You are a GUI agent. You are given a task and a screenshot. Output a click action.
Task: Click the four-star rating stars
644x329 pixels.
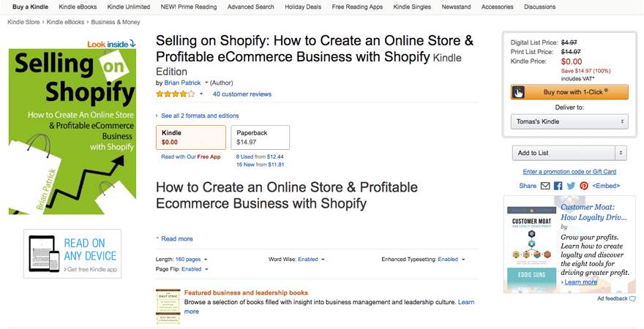(x=175, y=94)
